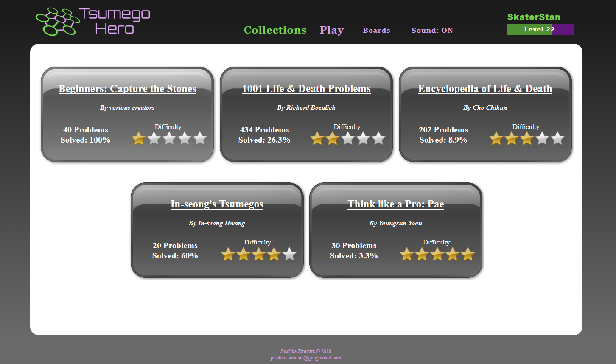Open the Play menu item

point(332,30)
